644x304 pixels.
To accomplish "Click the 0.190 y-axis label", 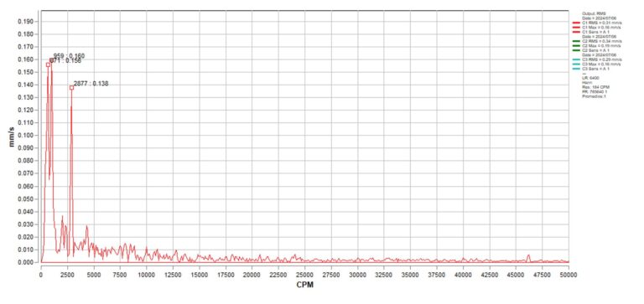I will tap(25, 21).
